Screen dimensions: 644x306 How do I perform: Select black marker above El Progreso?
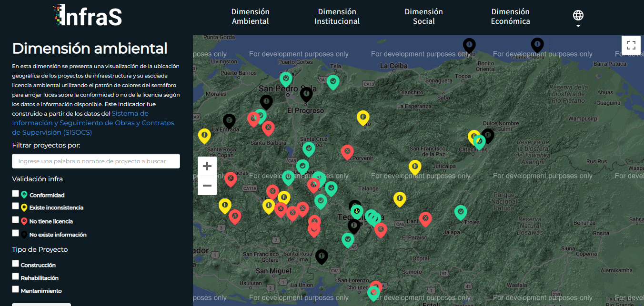coord(306,94)
